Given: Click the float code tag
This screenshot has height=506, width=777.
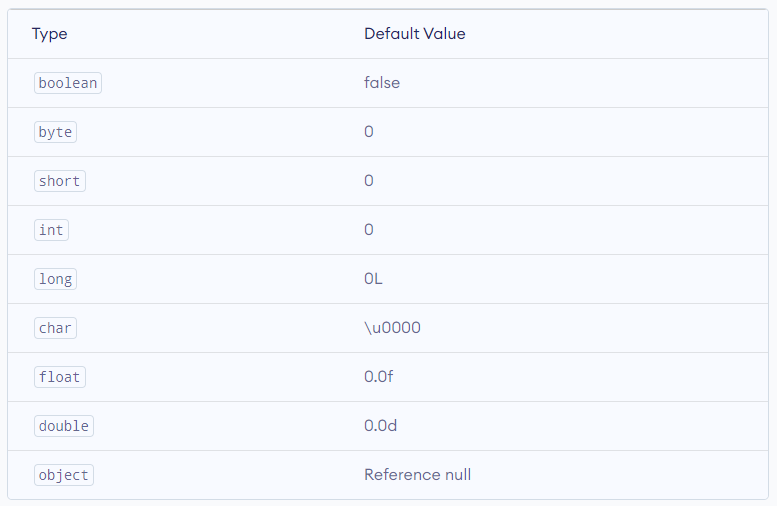Looking at the screenshot, I should point(59,377).
